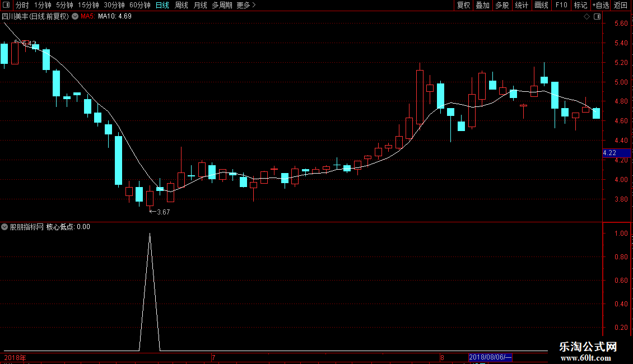Switch to 周线 weekly chart
The width and height of the screenshot is (633, 364).
181,5
